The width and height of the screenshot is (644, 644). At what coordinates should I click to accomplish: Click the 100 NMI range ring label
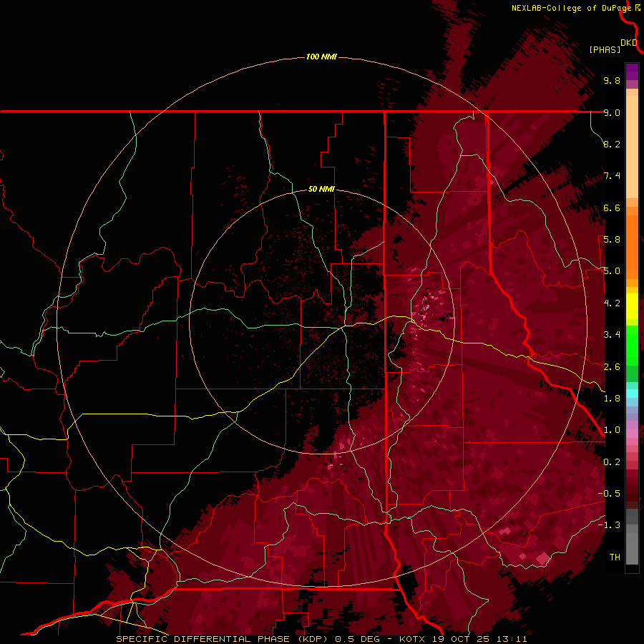pyautogui.click(x=321, y=57)
